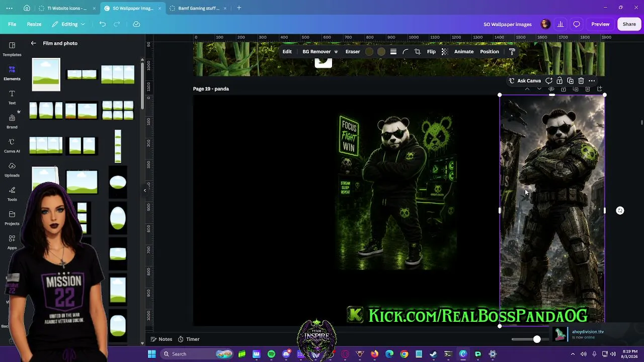The width and height of the screenshot is (644, 362).
Task: Redo the last undone action
Action: pos(117,24)
